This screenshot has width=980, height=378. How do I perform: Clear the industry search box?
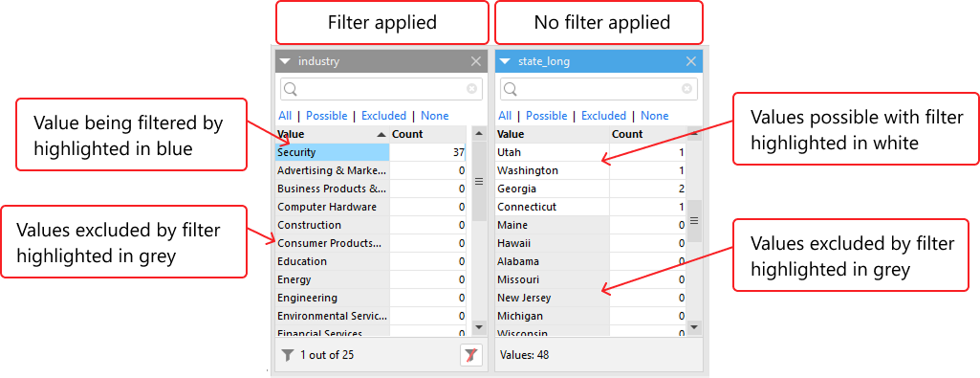point(472,89)
